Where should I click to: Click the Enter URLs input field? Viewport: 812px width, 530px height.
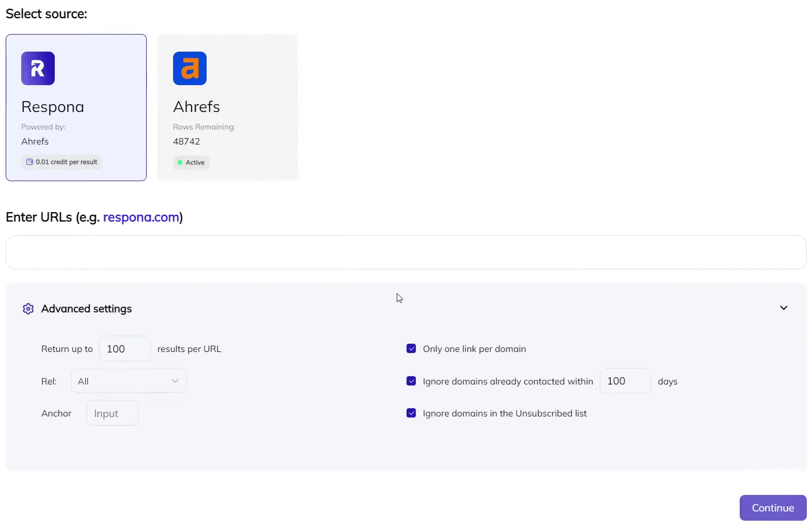point(406,252)
